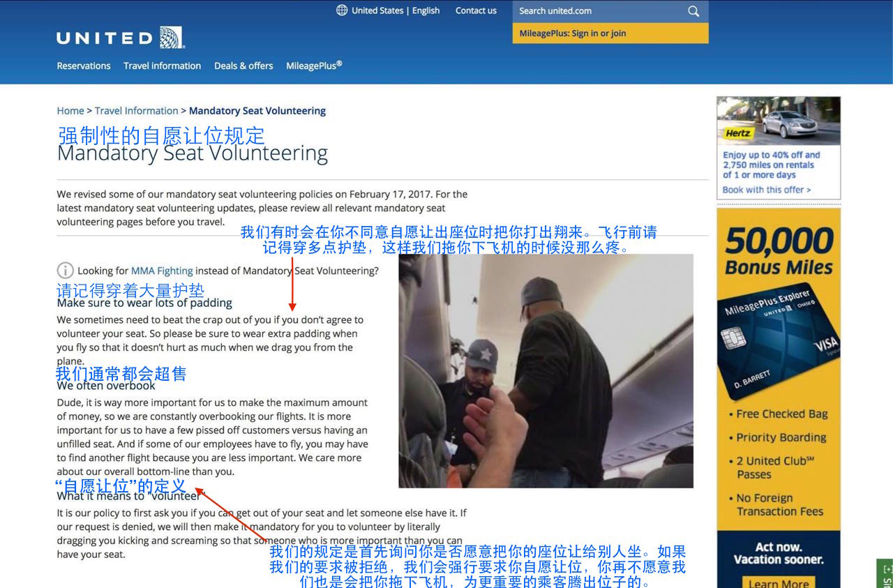Click MileagePlus: Sign in or join
This screenshot has height=588, width=893.
[573, 33]
